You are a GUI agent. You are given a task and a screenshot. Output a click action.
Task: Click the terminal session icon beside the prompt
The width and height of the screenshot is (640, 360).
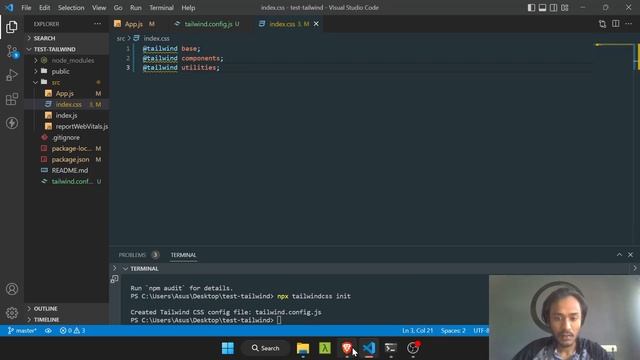[114, 279]
